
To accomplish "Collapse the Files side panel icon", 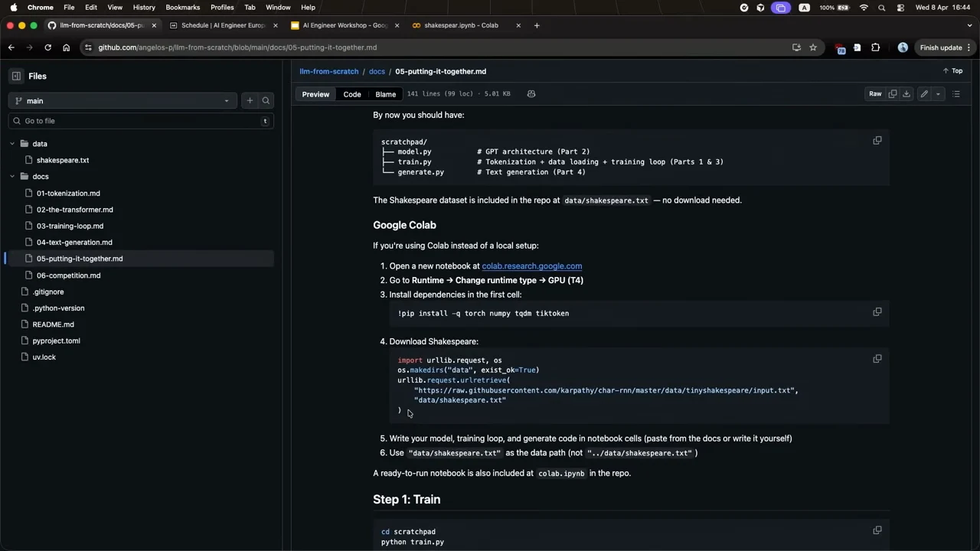I will 16,76.
